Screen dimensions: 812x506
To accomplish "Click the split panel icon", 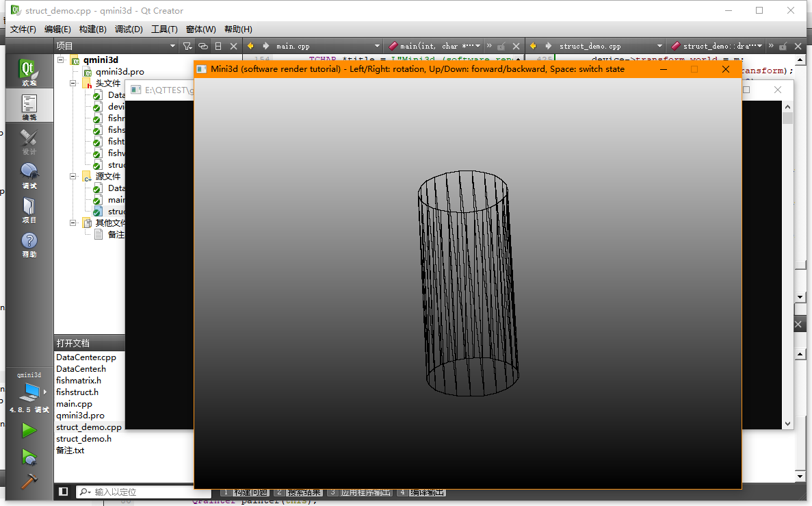I will tap(218, 46).
